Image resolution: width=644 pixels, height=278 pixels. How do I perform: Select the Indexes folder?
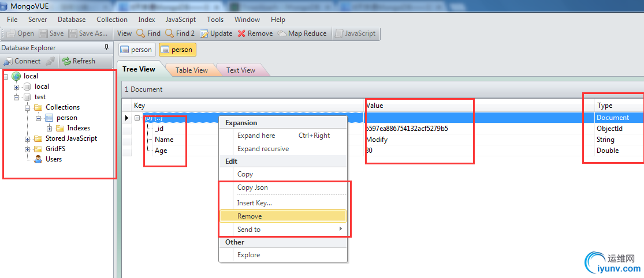point(79,128)
